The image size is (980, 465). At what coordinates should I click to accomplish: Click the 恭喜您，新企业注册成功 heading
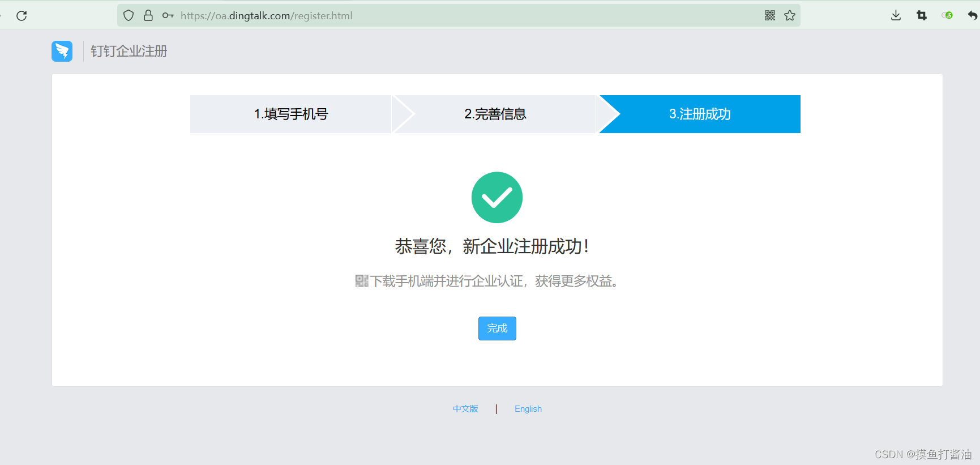pos(491,246)
